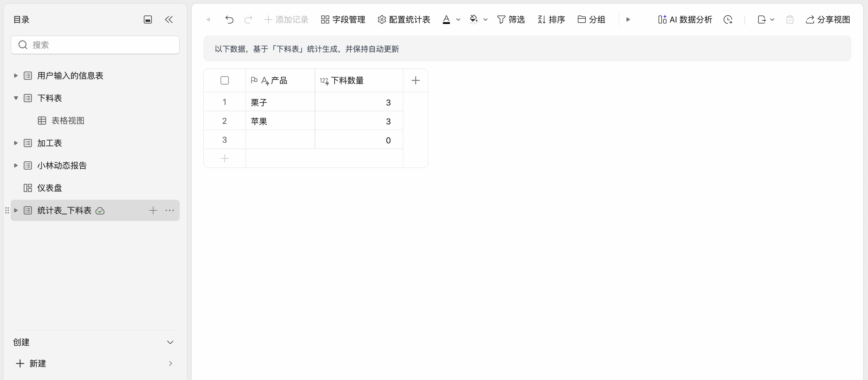Click the clipboard check icon
868x380 pixels.
tap(790, 20)
